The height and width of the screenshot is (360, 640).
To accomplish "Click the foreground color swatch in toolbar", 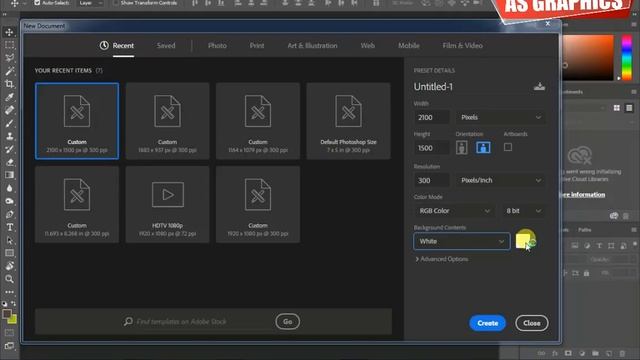I will pos(7,314).
